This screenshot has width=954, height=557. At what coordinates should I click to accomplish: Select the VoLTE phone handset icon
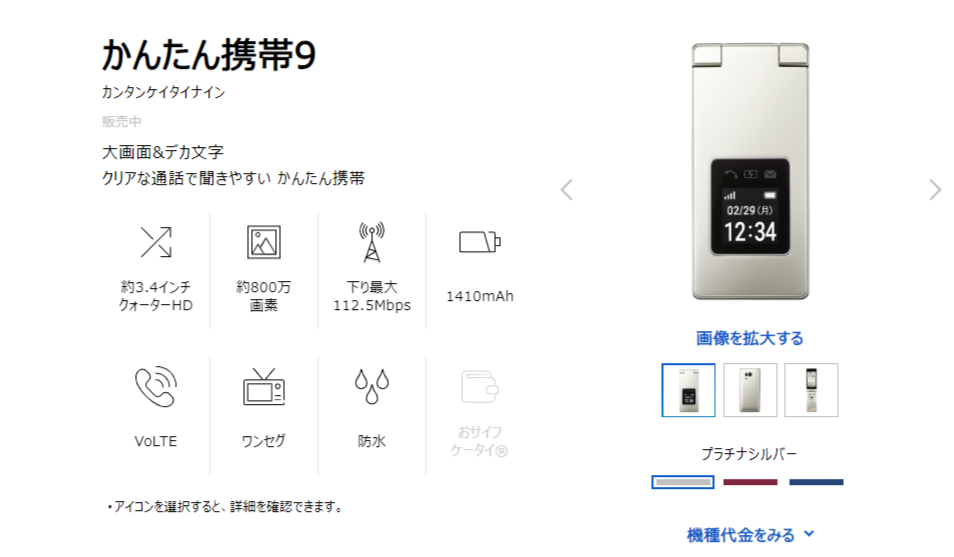156,387
